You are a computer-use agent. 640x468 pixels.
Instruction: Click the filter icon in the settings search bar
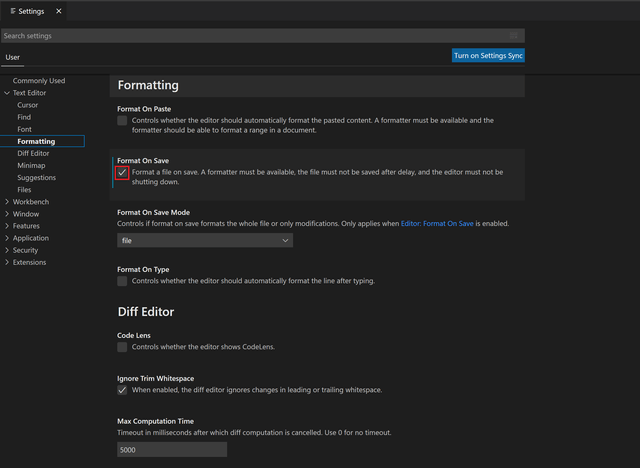tap(513, 36)
